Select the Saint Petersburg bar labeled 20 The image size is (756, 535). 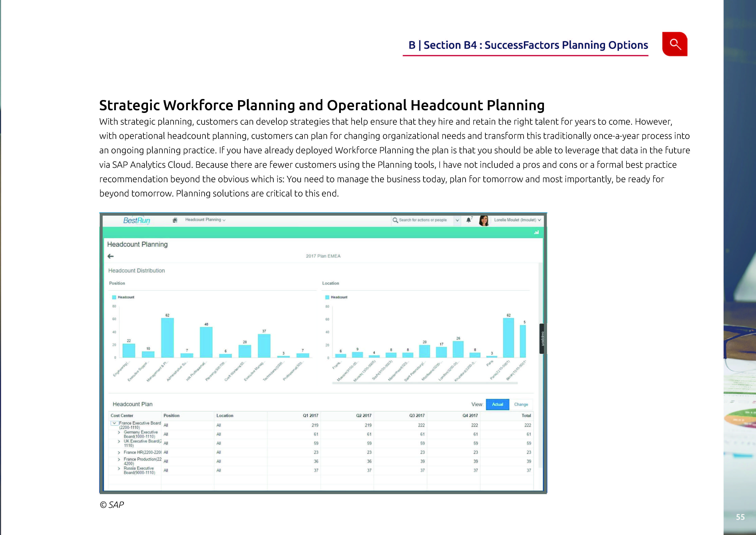[424, 351]
